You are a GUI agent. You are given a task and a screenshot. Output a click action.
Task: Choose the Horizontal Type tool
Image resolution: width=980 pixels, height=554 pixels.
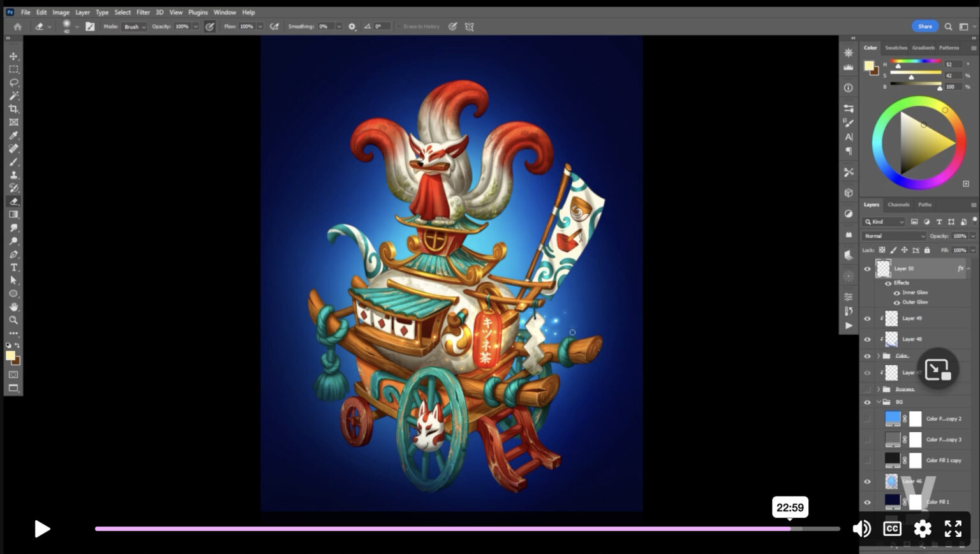[x=13, y=267]
